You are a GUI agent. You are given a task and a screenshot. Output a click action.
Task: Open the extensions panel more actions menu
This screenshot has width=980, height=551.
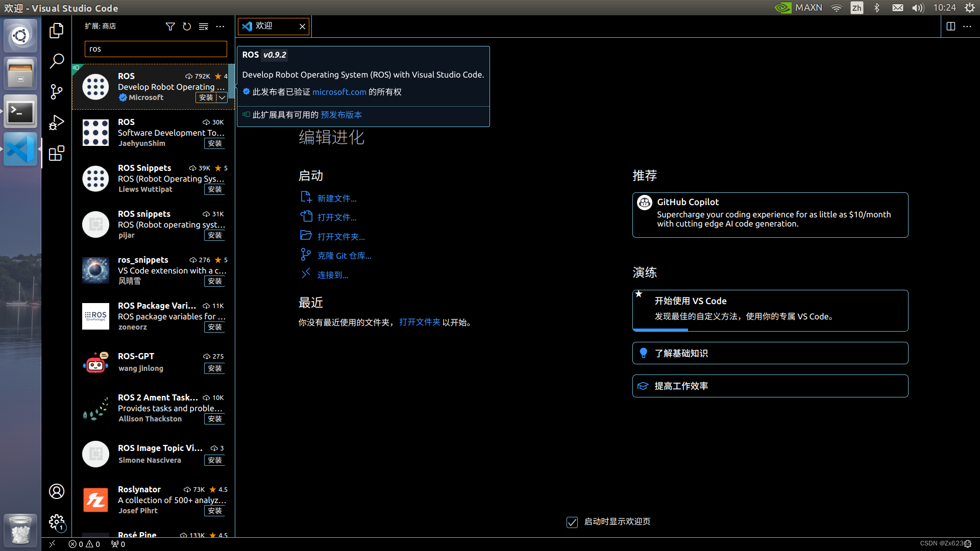[220, 27]
